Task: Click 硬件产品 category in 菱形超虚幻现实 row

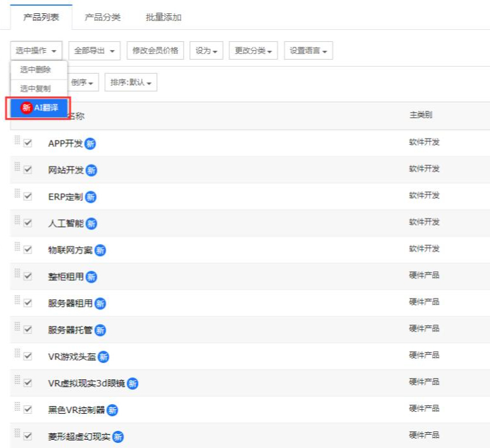Action: pyautogui.click(x=425, y=435)
